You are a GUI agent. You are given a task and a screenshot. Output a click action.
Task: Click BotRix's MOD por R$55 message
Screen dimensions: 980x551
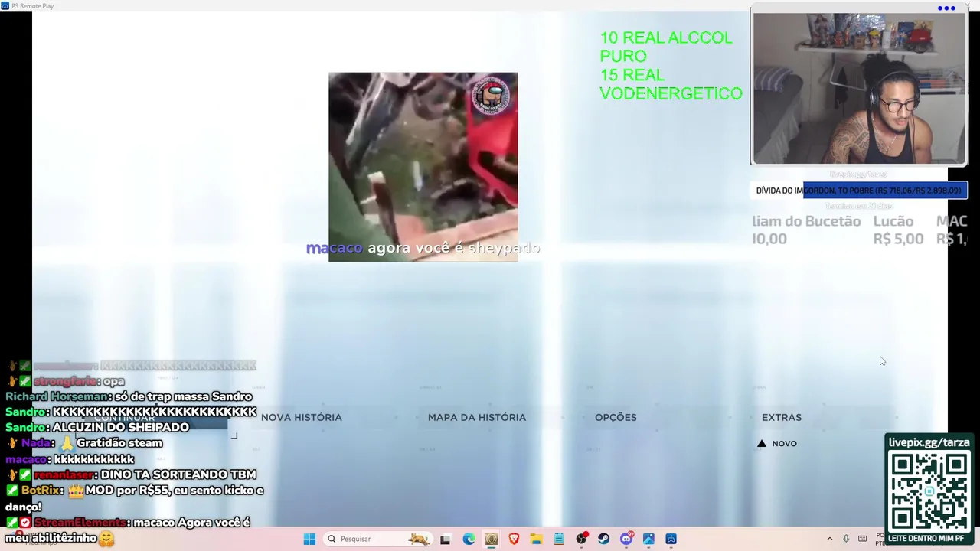[x=135, y=498]
